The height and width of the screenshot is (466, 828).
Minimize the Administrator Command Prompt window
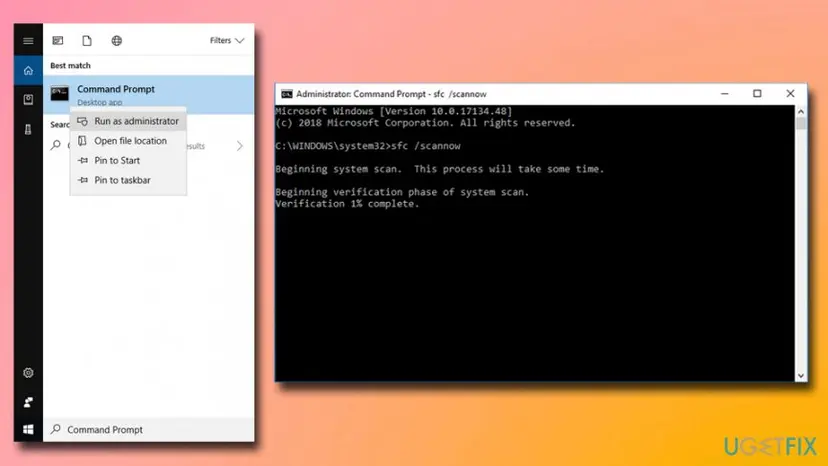[724, 94]
